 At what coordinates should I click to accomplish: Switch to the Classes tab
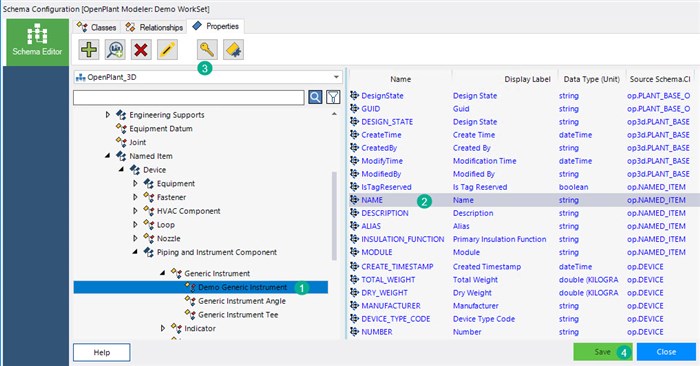click(97, 27)
